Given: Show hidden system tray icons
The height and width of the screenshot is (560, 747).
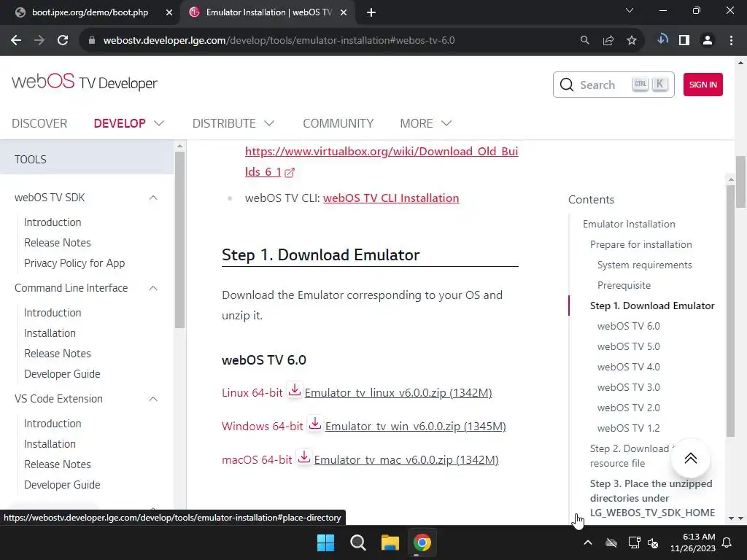Looking at the screenshot, I should coord(588,542).
